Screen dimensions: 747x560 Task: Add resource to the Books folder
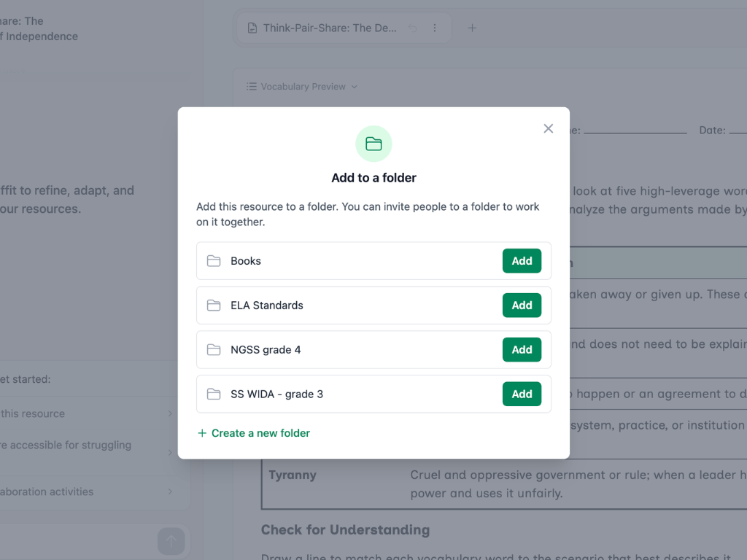[522, 261]
